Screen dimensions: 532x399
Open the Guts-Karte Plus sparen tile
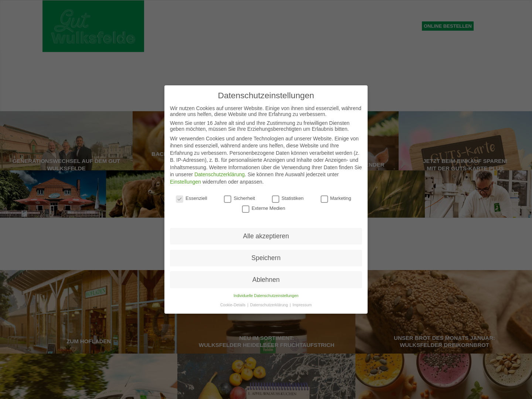[465, 141]
